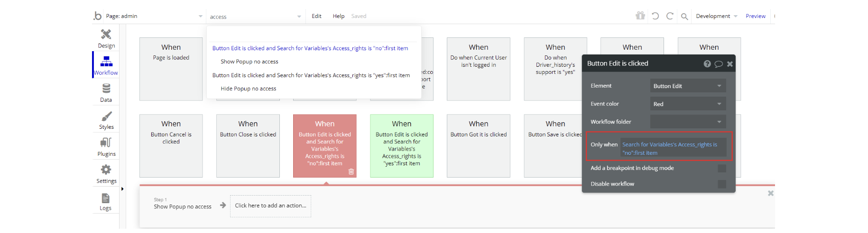Enable 'Add a breakpoint in debug mode' checkbox
This screenshot has height=233, width=868.
721,168
